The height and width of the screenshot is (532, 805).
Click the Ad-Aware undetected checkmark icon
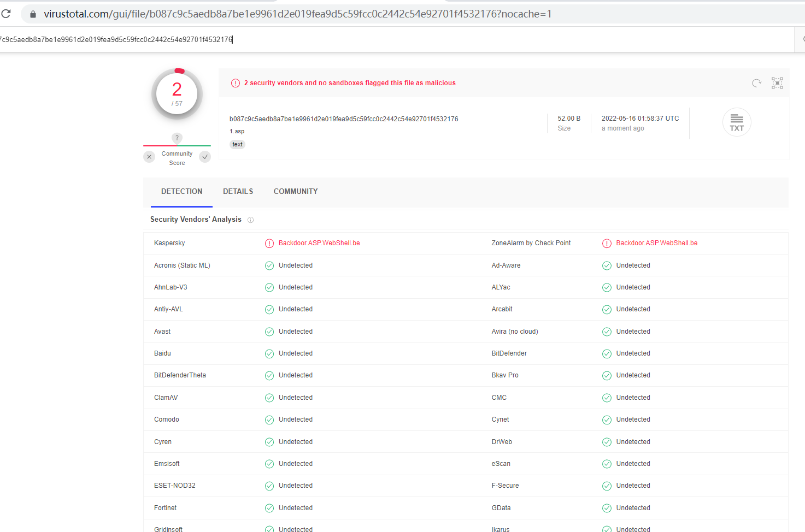[607, 266]
